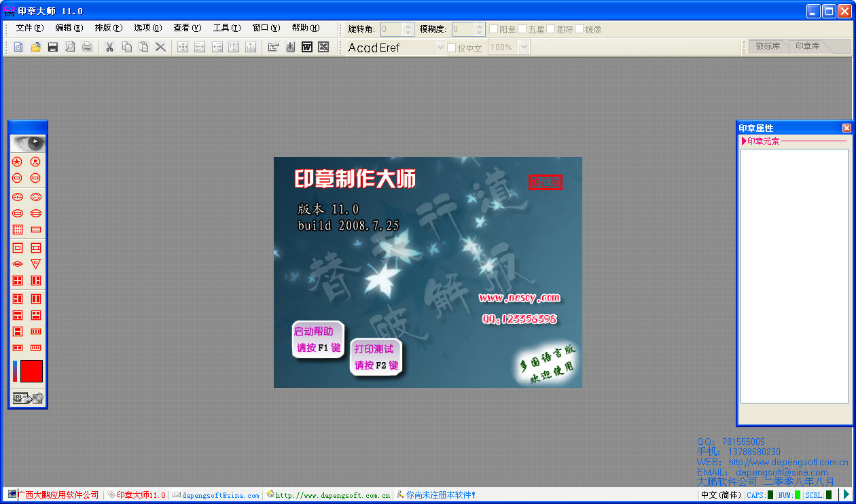This screenshot has height=504, width=856.
Task: Open file using the folder icon
Action: (x=35, y=47)
